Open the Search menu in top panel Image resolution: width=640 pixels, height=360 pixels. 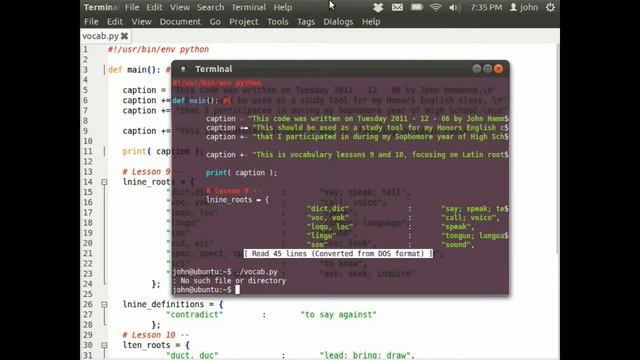coord(210,7)
